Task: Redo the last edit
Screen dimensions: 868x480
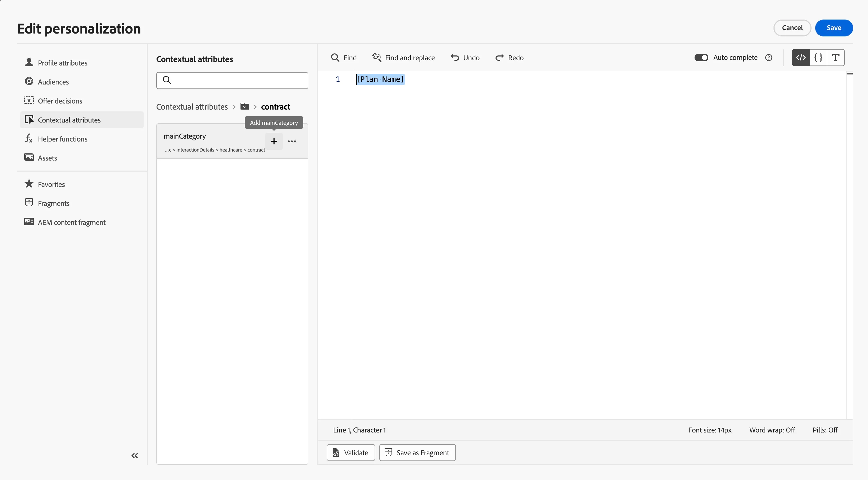Action: [x=510, y=58]
